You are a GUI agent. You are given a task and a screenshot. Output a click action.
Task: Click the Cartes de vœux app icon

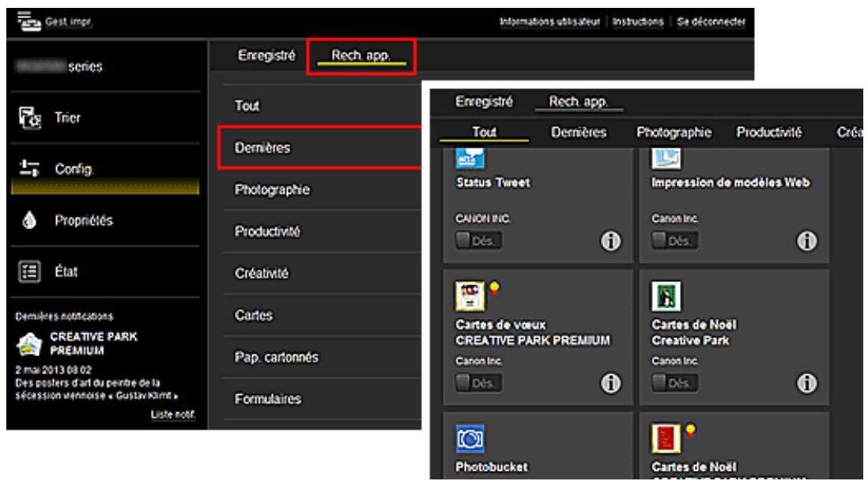tap(470, 295)
